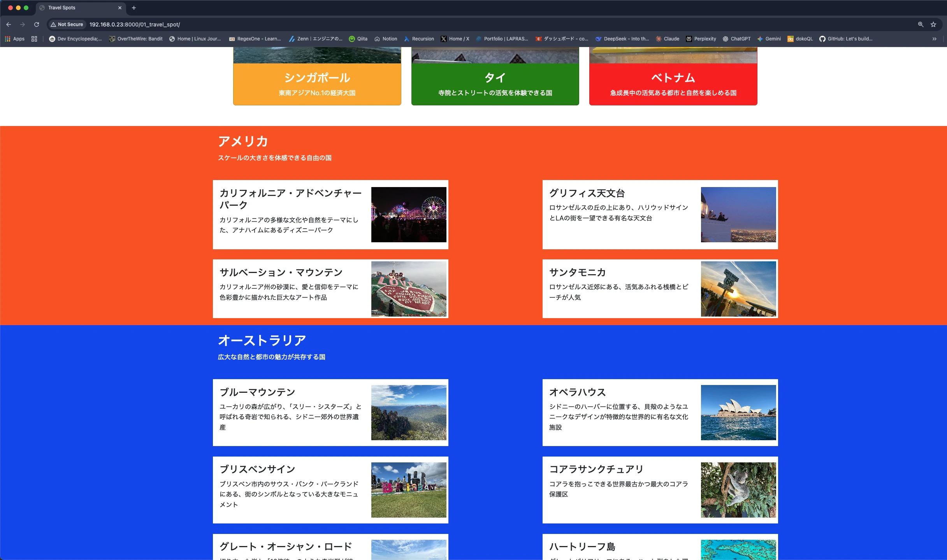This screenshot has height=560, width=947.
Task: Click the ブルーマウンテン card title
Action: coord(257,392)
